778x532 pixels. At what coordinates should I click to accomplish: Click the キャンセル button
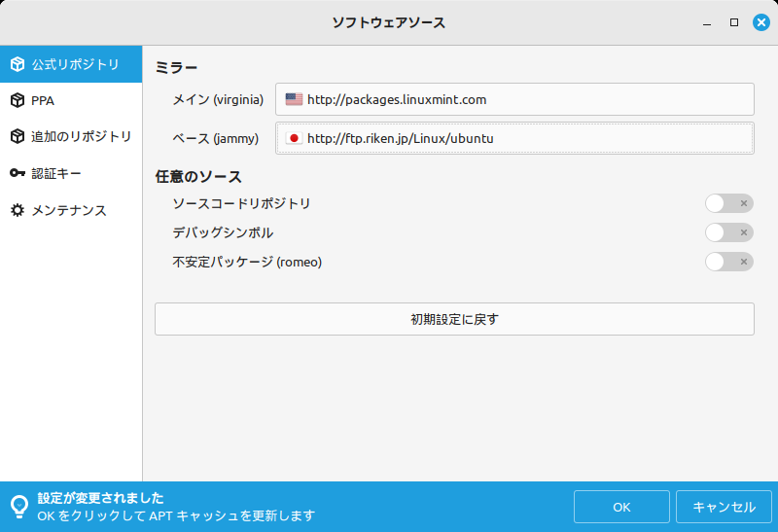[724, 507]
